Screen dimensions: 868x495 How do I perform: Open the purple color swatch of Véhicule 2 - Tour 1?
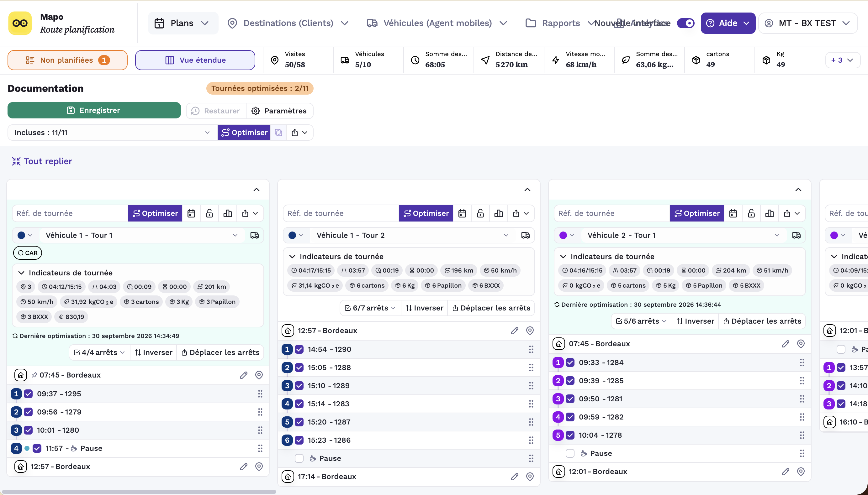(x=567, y=235)
